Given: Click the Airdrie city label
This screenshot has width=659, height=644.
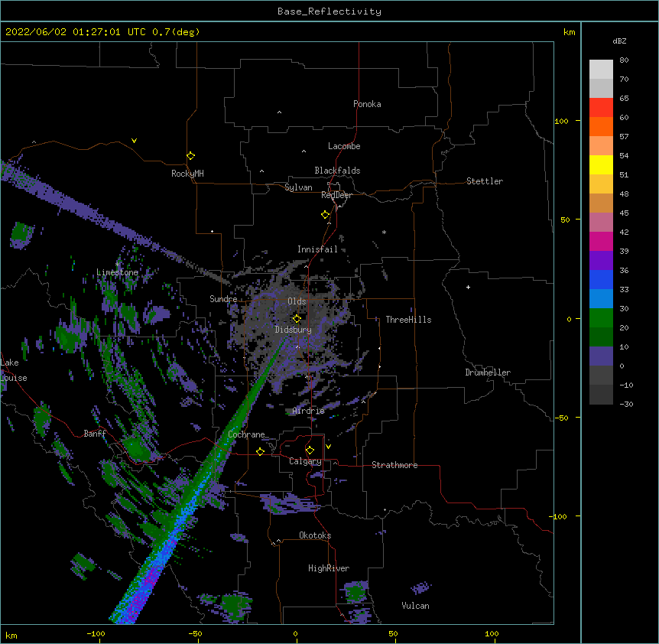Looking at the screenshot, I should (309, 411).
